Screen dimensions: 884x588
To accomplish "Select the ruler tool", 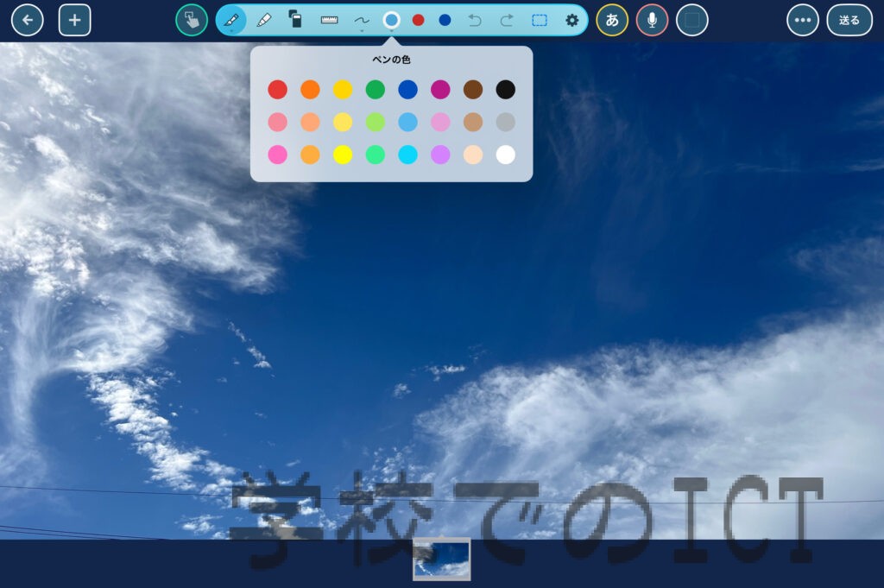I will click(329, 20).
